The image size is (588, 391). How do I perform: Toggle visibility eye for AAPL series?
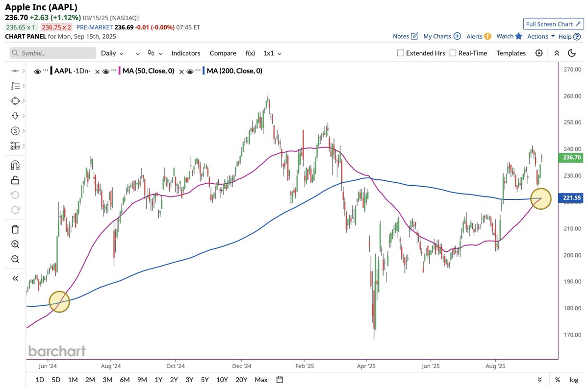tap(37, 71)
